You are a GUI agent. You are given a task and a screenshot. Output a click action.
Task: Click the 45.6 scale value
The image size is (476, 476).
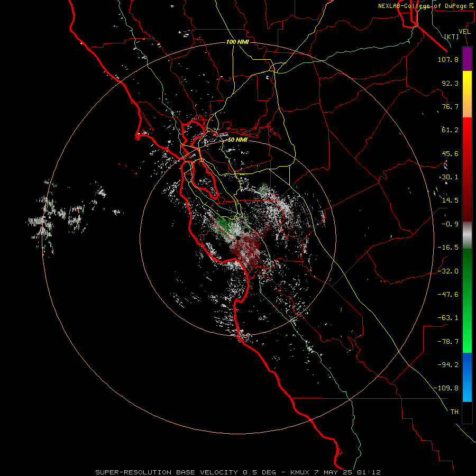point(450,153)
